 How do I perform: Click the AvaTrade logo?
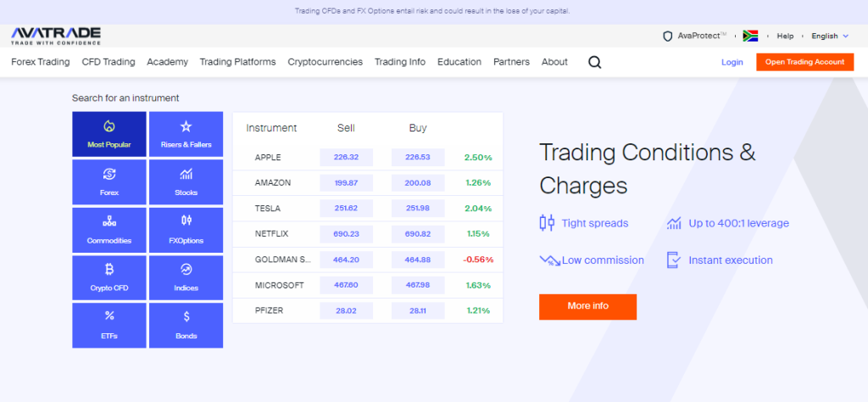[56, 36]
